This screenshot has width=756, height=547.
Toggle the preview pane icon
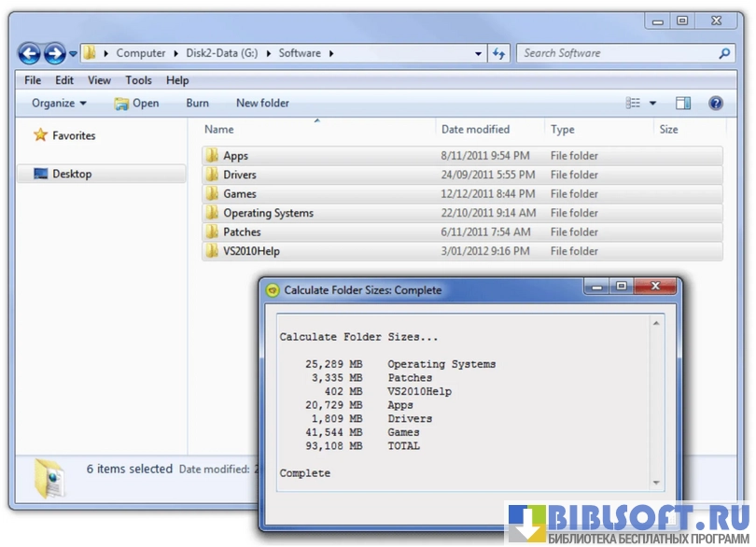(683, 104)
